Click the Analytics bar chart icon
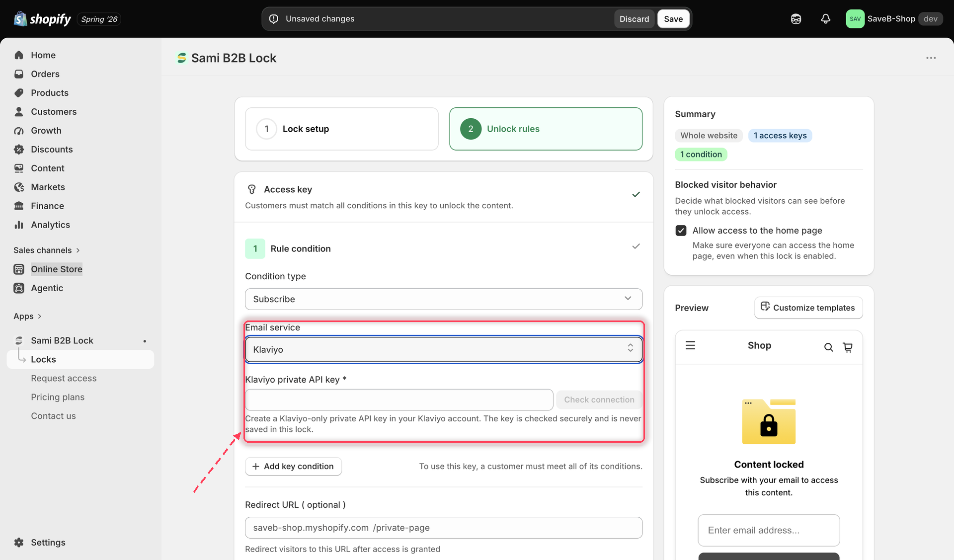The image size is (954, 560). click(19, 225)
